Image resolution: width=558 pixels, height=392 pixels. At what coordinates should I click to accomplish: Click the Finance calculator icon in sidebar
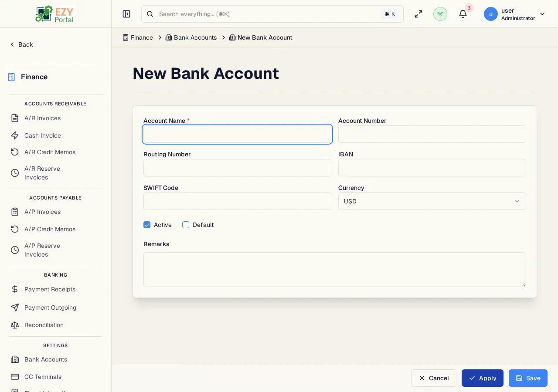point(11,77)
